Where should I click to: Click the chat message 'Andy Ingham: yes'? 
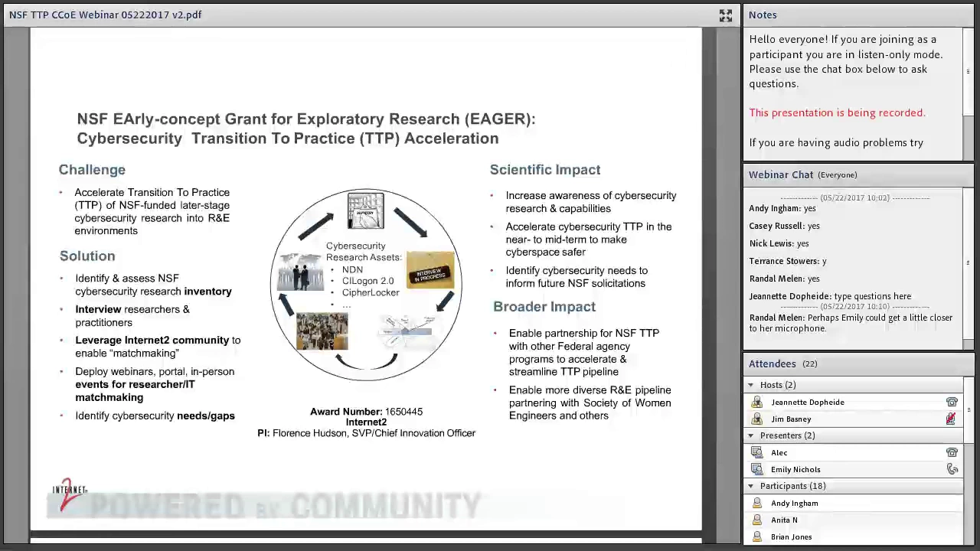pyautogui.click(x=782, y=208)
